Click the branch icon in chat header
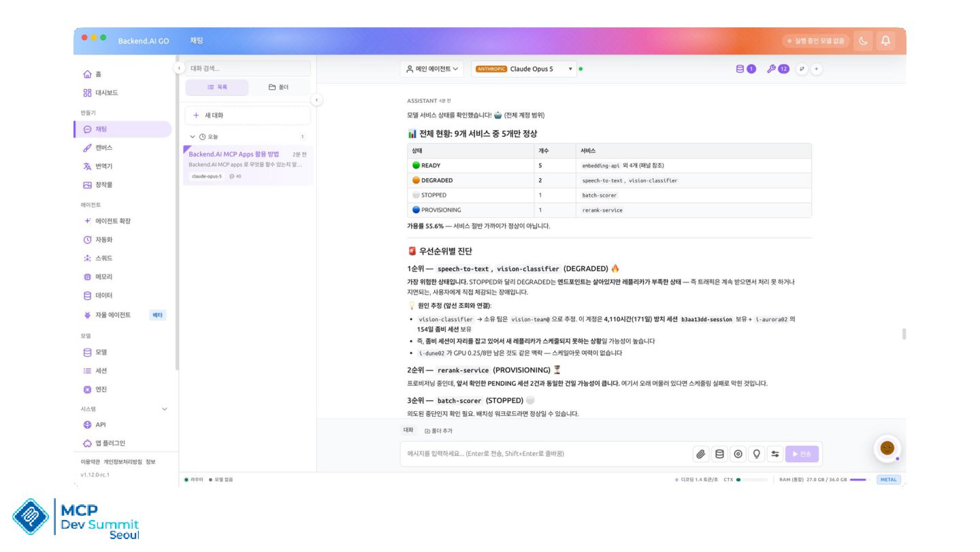980x552 pixels. click(802, 69)
